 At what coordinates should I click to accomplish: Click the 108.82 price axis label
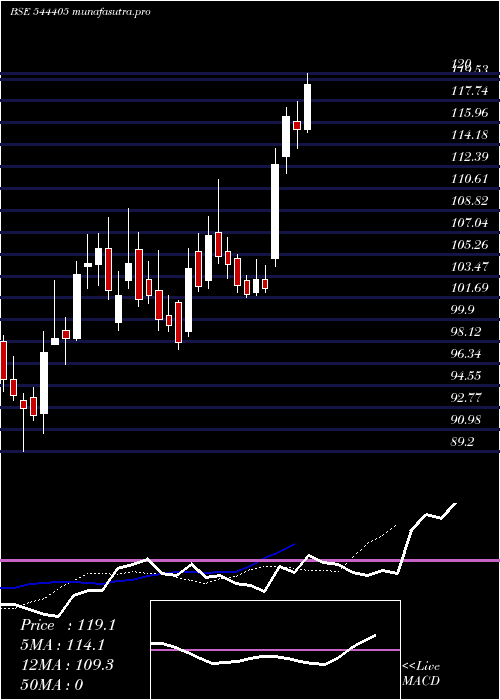coord(470,201)
